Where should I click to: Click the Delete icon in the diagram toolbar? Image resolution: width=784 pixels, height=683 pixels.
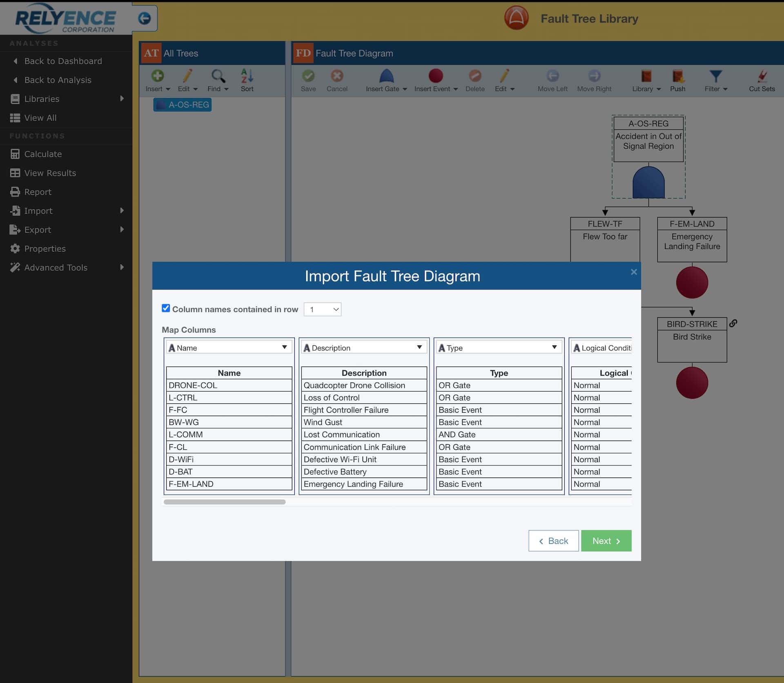pos(474,80)
